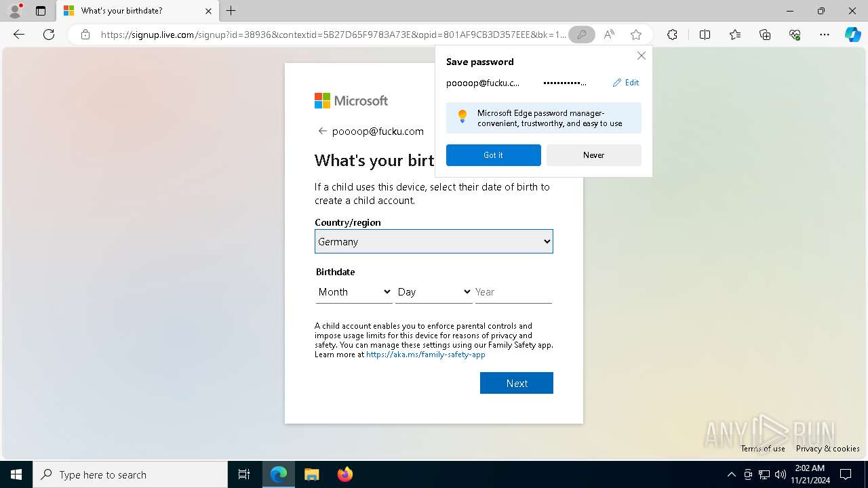Open the tab actions menu icon
This screenshot has width=868, height=488.
coord(41,11)
